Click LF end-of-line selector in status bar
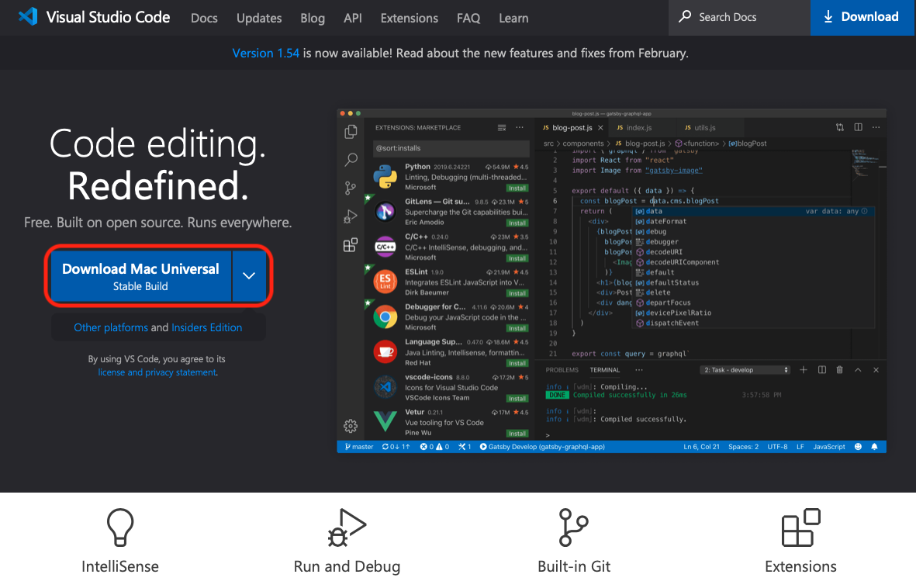 coord(800,447)
